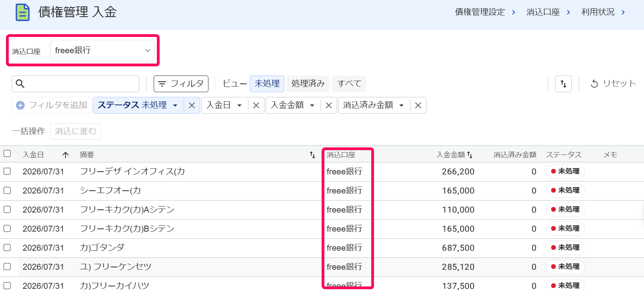Check the フリーキカク(カ)Bシテン row checkbox
644x290 pixels.
tap(7, 228)
